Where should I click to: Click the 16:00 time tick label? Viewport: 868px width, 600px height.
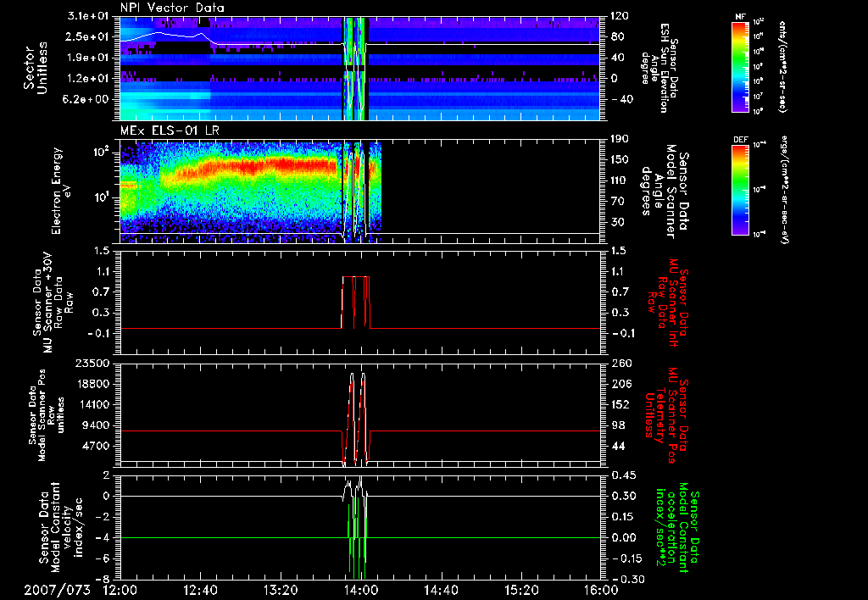point(600,590)
